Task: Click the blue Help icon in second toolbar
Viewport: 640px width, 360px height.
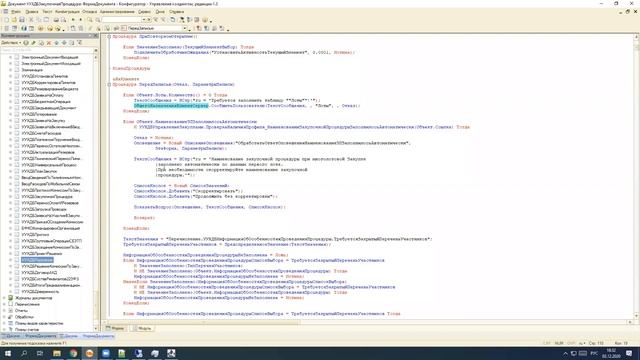Action: click(24, 29)
